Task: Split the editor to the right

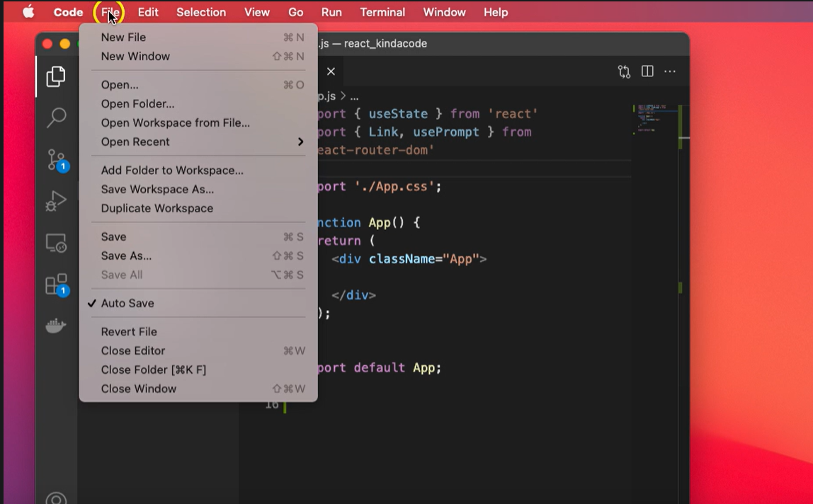Action: (x=647, y=71)
